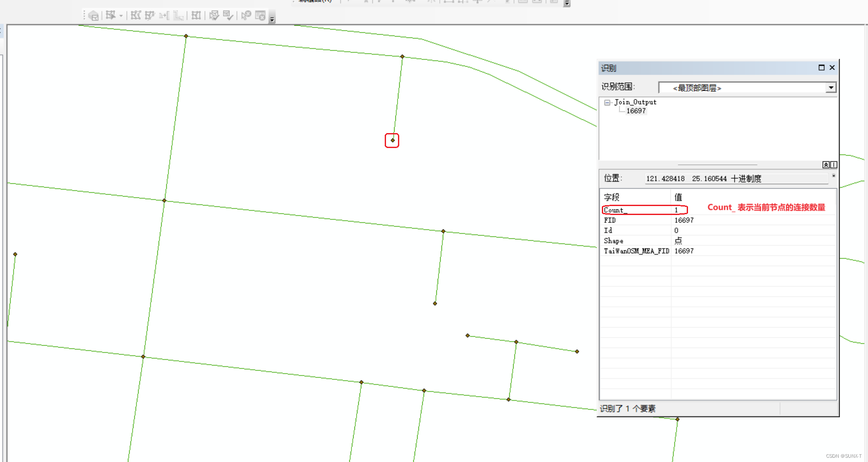Validate topology in current extent
The height and width of the screenshot is (462, 868).
228,16
